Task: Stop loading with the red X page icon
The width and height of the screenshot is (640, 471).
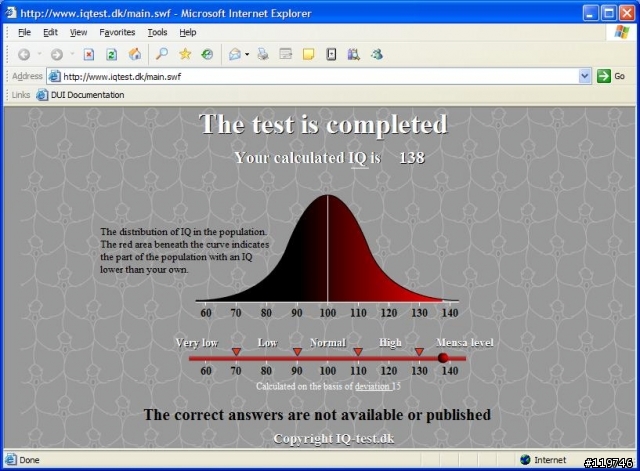Action: pos(89,54)
